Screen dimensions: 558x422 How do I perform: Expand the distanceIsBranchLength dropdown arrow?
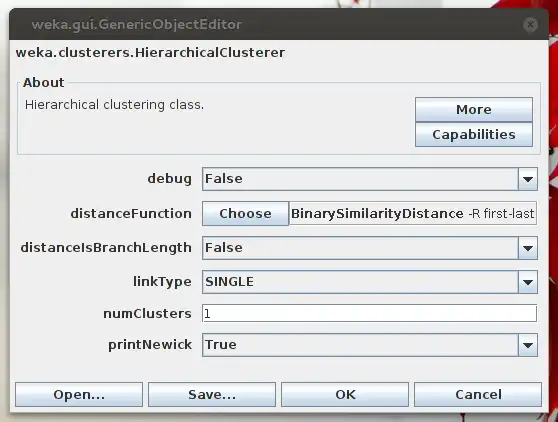tap(528, 248)
